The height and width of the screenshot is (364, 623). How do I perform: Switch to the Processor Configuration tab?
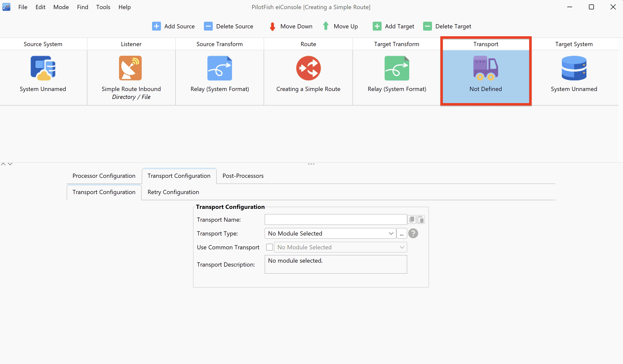point(104,176)
